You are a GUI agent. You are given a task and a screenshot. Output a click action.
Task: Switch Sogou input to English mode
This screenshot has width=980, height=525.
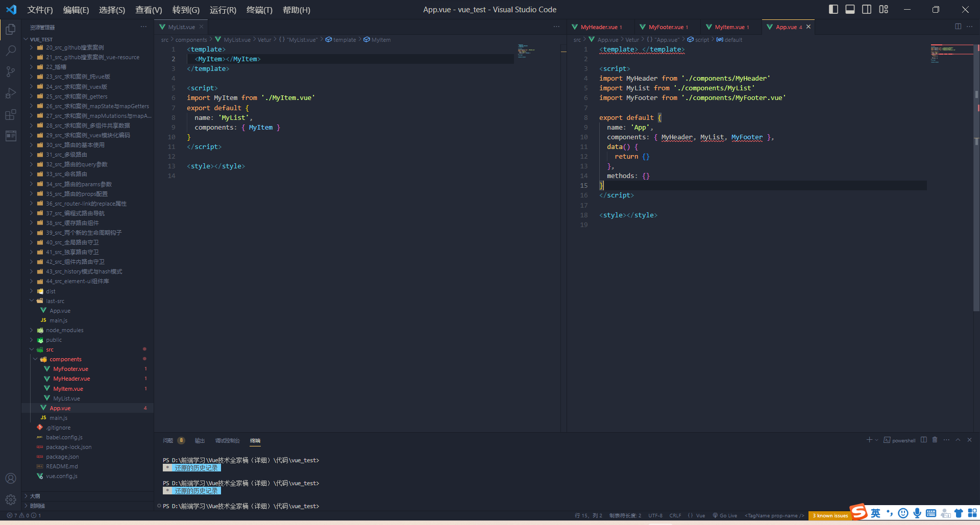coord(876,513)
